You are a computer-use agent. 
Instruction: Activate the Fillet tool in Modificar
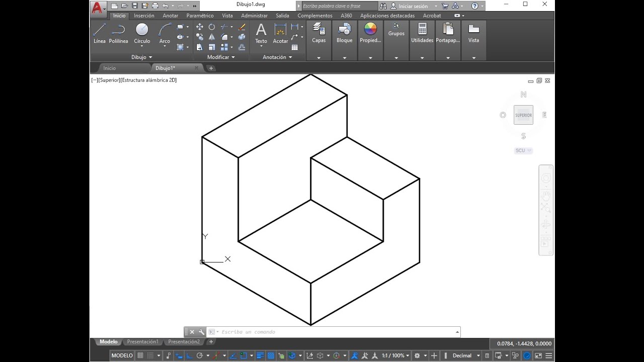click(x=224, y=37)
